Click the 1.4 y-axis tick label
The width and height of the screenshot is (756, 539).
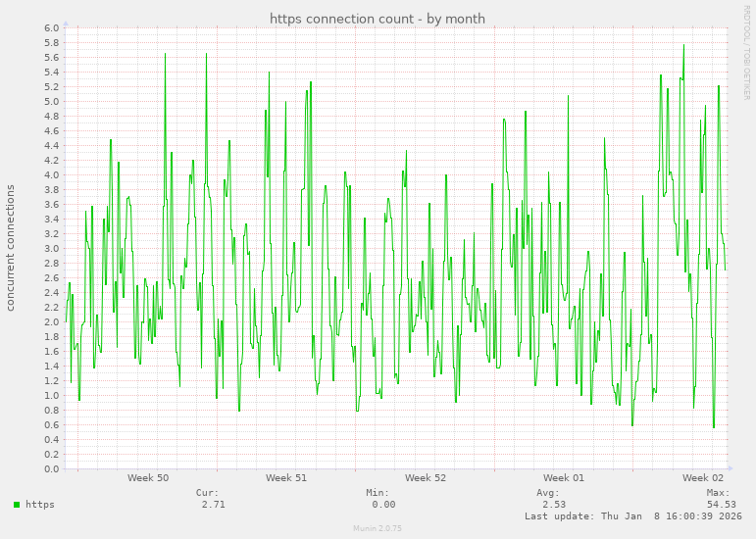pyautogui.click(x=52, y=367)
